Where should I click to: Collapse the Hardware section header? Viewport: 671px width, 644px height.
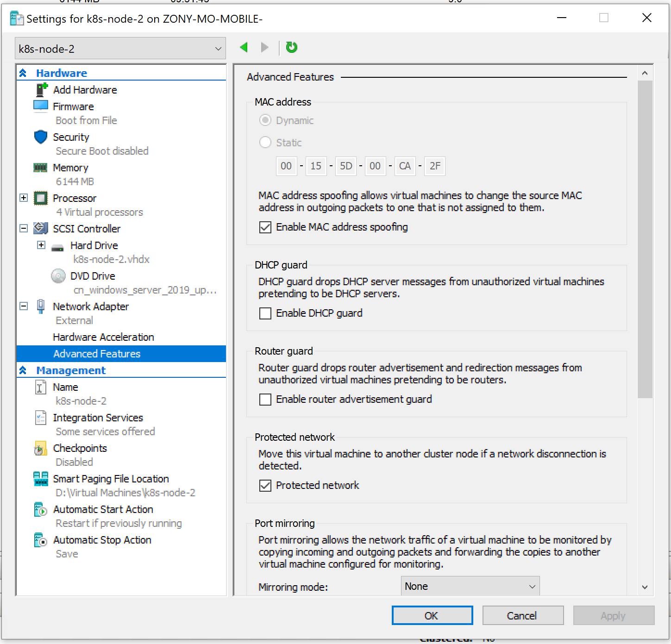[22, 72]
